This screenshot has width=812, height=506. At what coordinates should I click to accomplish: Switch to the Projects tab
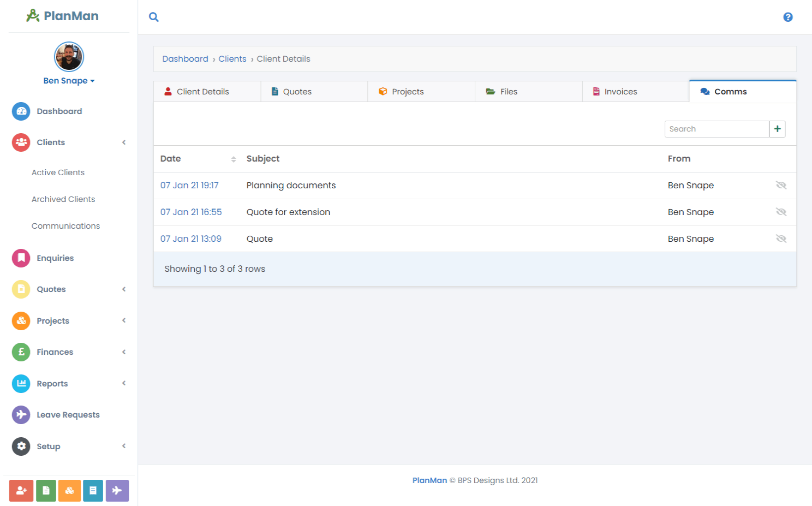pyautogui.click(x=421, y=92)
